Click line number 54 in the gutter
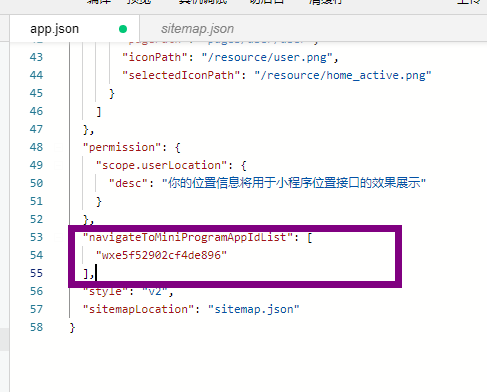This screenshot has width=487, height=392. coord(36,255)
